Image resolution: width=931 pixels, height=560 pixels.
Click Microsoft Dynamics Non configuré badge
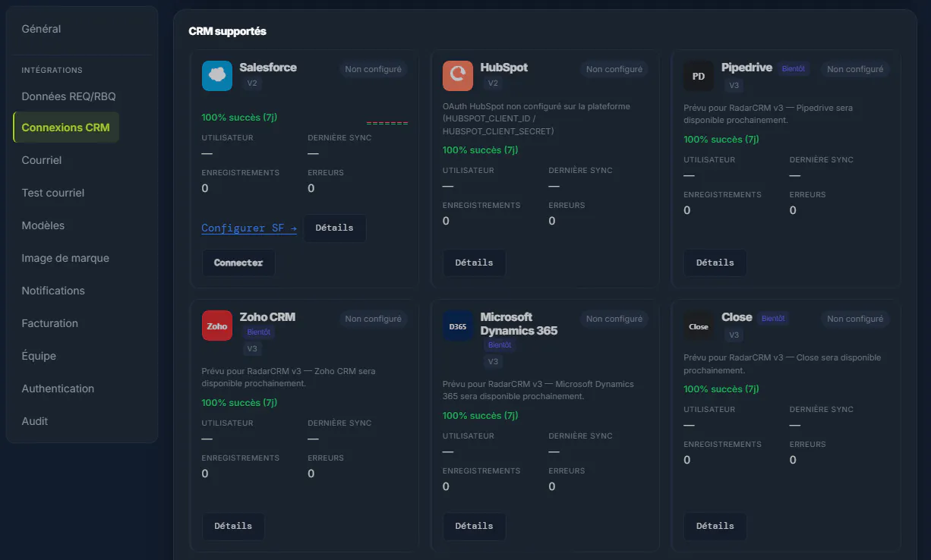(614, 319)
